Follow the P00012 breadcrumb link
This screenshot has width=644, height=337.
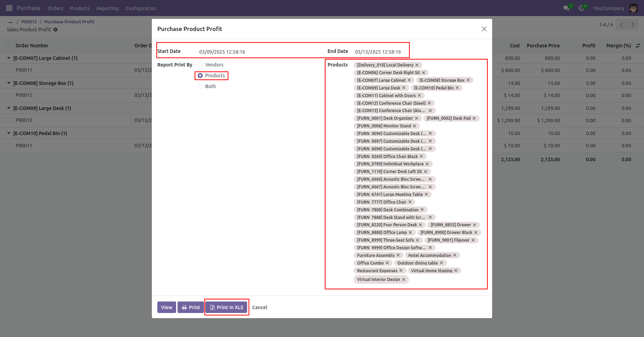[x=29, y=22]
